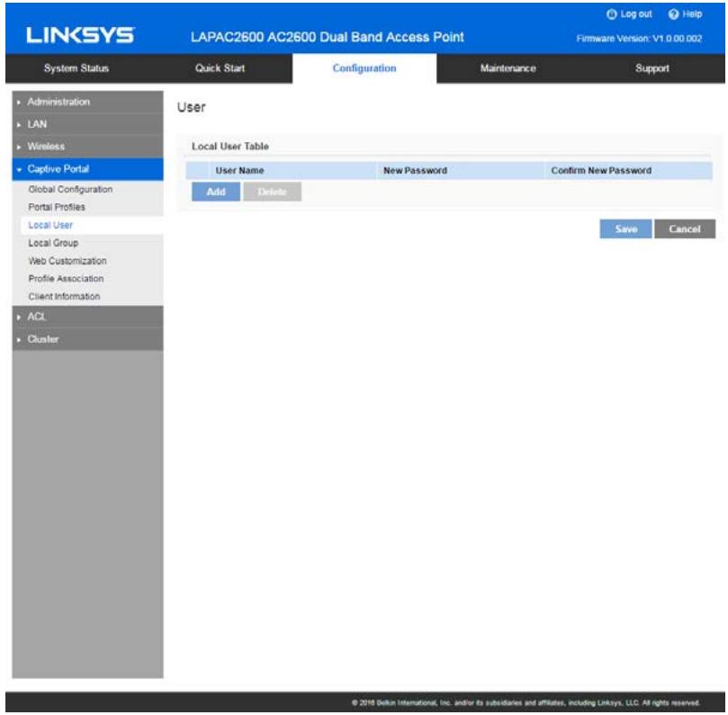
Task: Open the System Status tab
Action: [76, 68]
